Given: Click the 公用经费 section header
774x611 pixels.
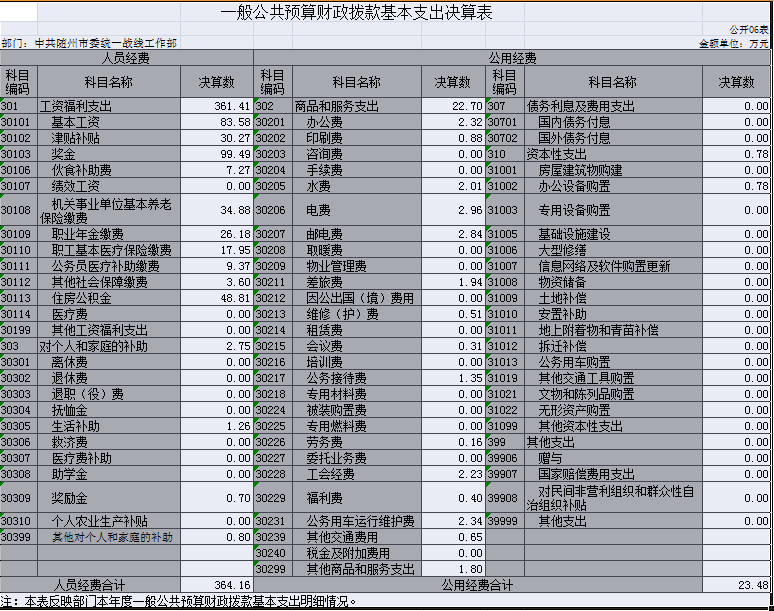Looking at the screenshot, I should tap(511, 59).
